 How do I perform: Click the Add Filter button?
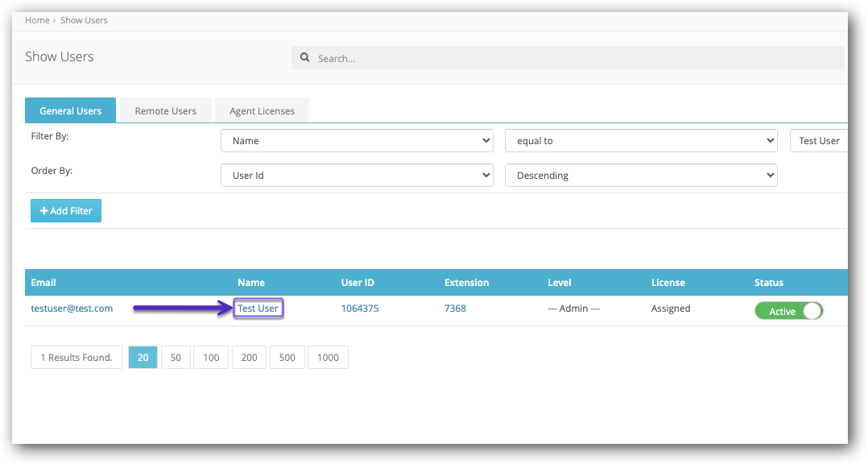66,210
